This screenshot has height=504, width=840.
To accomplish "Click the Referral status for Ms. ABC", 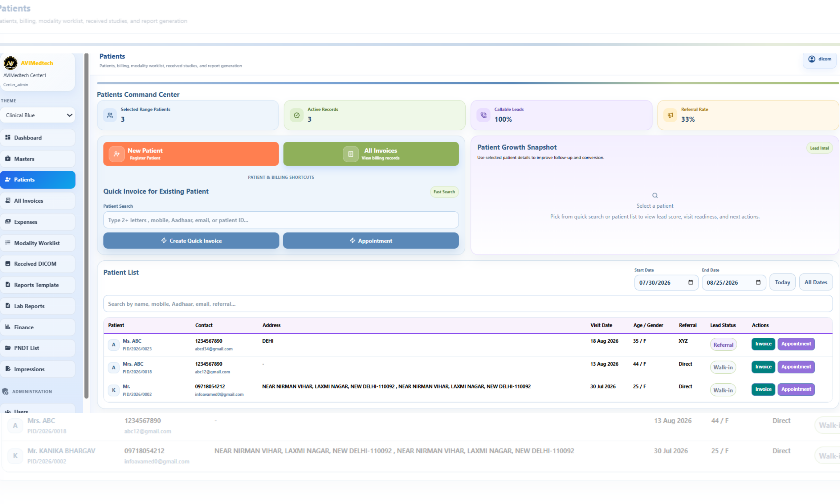I will 723,345.
